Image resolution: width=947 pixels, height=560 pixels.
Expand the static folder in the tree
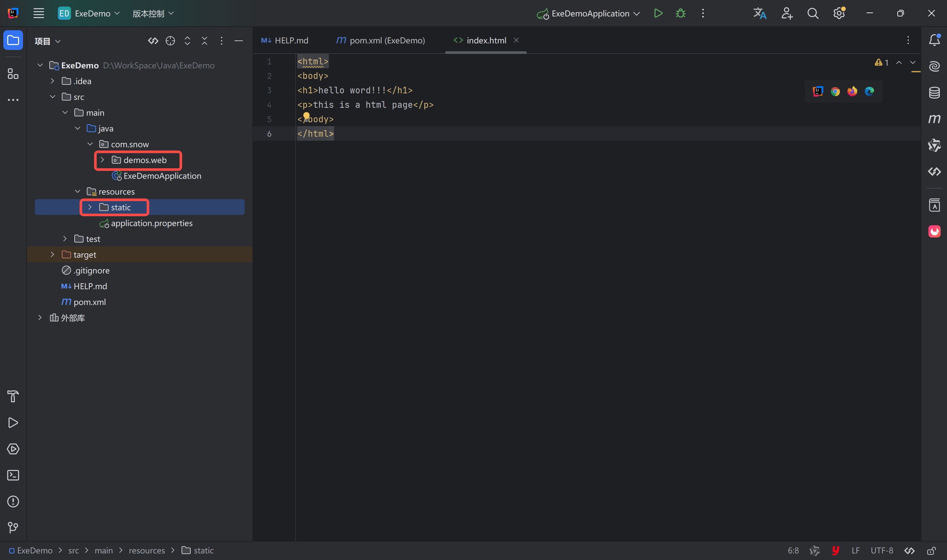click(90, 207)
